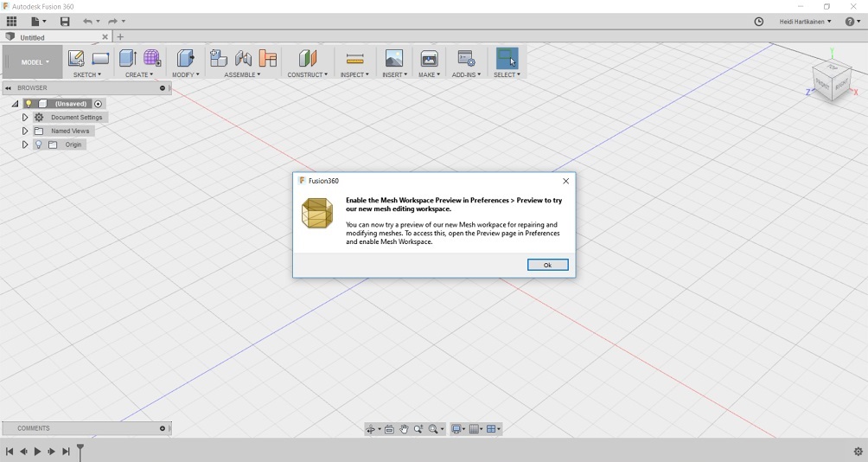
Task: Select the Create Sketch tool
Action: pyautogui.click(x=76, y=58)
